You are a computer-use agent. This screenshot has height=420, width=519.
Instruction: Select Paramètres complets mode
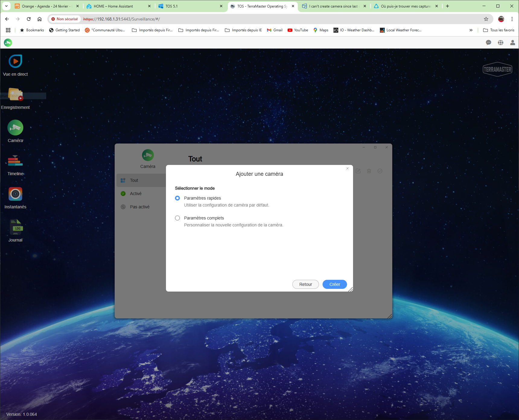pos(177,218)
